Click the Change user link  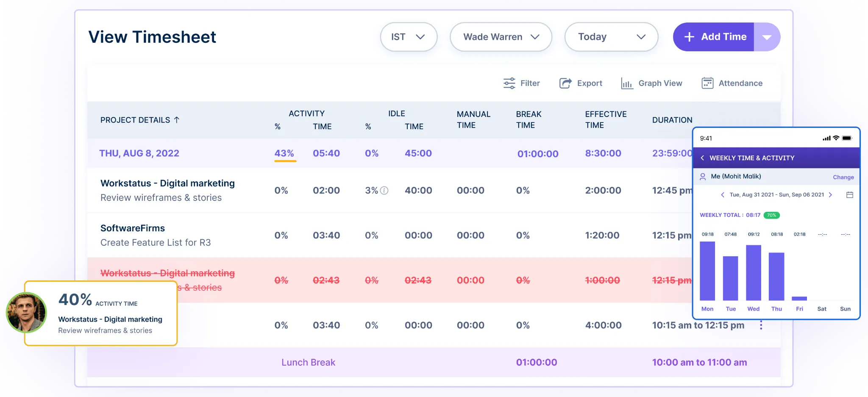tap(843, 177)
